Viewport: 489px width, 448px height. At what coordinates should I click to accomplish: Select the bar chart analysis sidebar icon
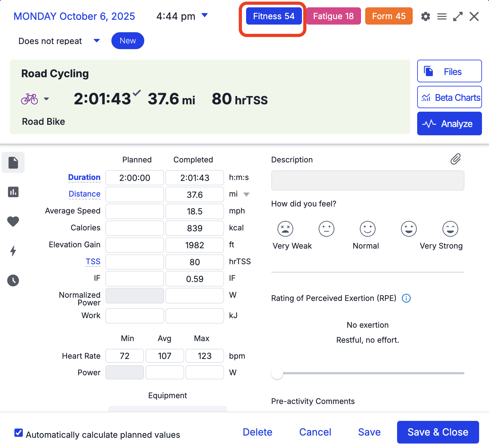13,192
